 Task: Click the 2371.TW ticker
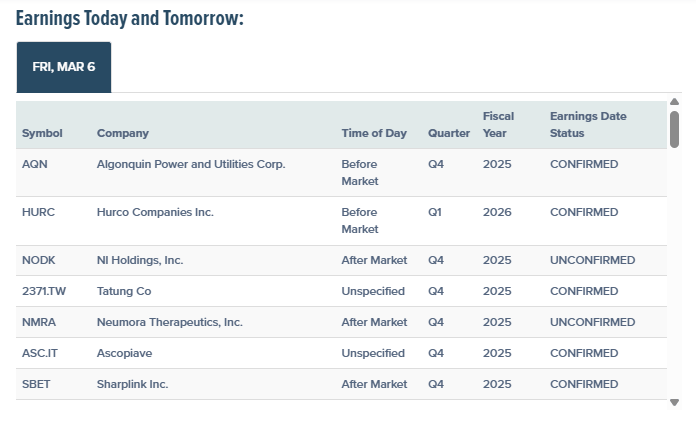click(x=45, y=291)
